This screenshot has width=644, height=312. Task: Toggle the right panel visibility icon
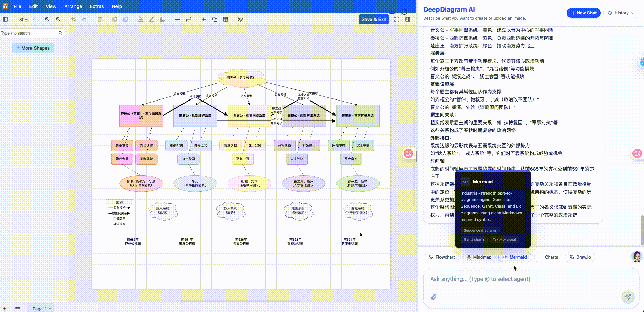tap(407, 19)
